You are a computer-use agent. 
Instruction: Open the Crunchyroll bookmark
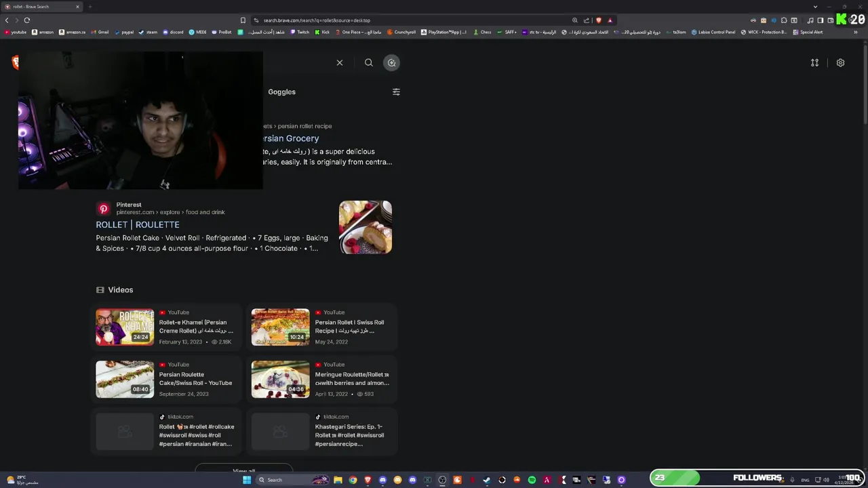tap(401, 32)
